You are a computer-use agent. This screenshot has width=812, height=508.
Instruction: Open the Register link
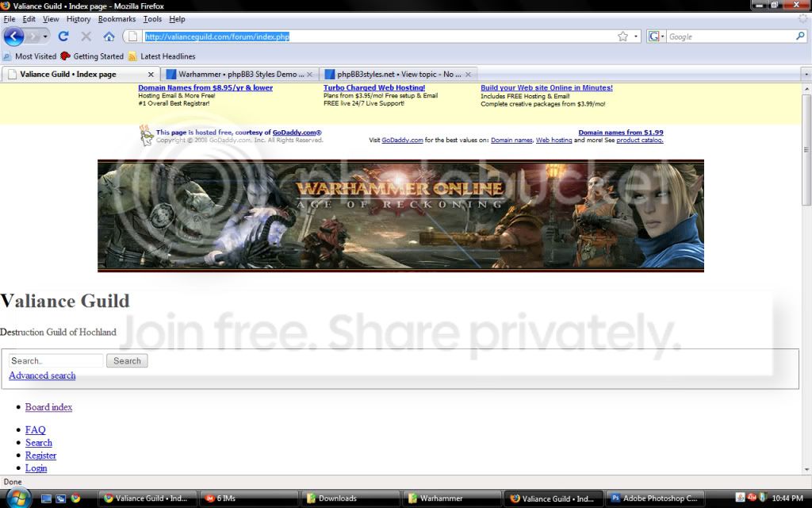pyautogui.click(x=40, y=456)
